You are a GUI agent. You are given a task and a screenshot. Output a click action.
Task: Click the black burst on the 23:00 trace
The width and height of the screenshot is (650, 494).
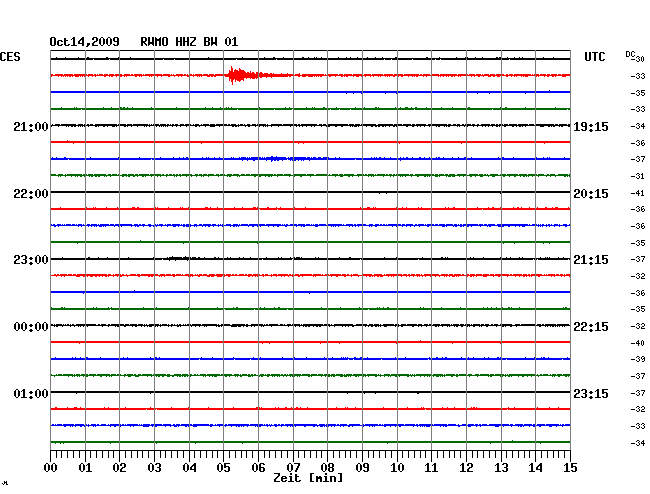tap(178, 259)
